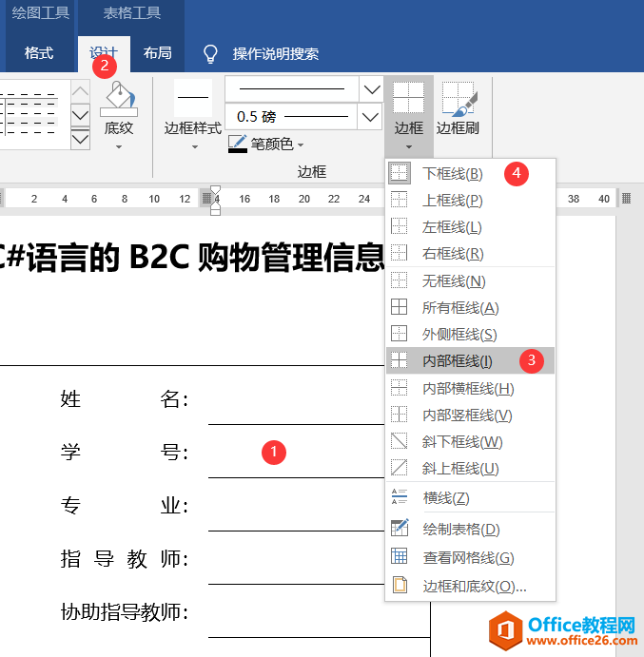This screenshot has height=657, width=644.
Task: Toggle inside borders (内部框线) option
Action: pos(457,361)
